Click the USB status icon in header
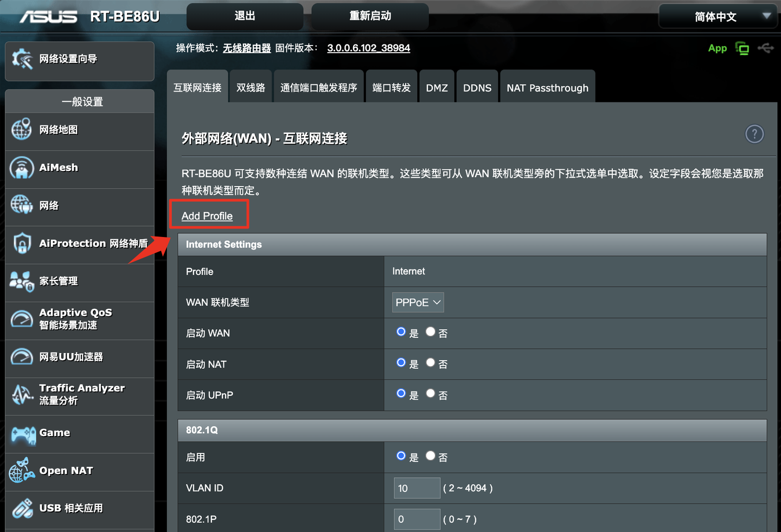This screenshot has width=781, height=532. 766,48
